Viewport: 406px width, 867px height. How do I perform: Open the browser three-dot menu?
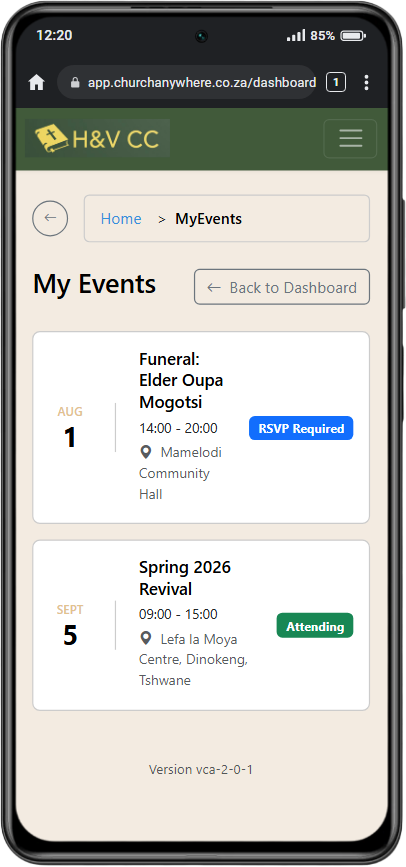[366, 83]
